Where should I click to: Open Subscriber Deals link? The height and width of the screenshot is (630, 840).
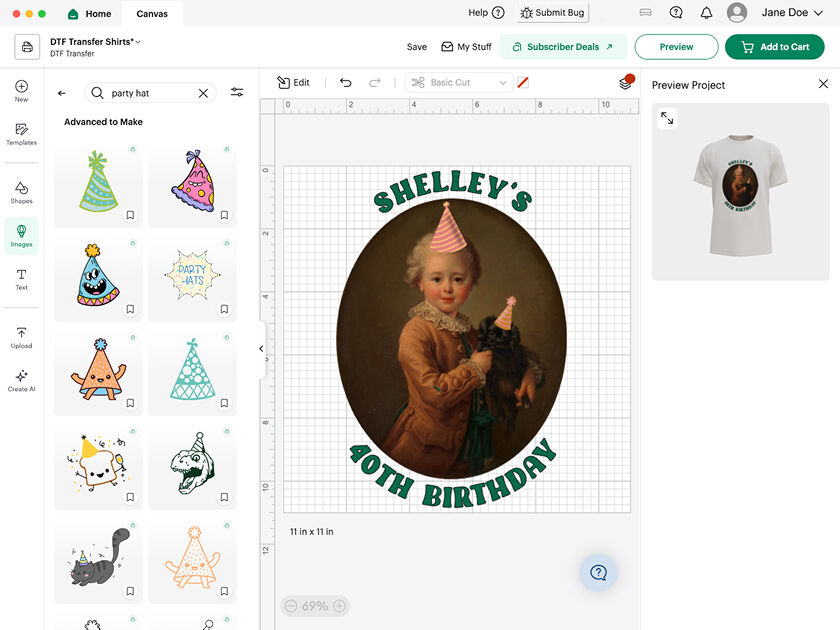click(563, 47)
